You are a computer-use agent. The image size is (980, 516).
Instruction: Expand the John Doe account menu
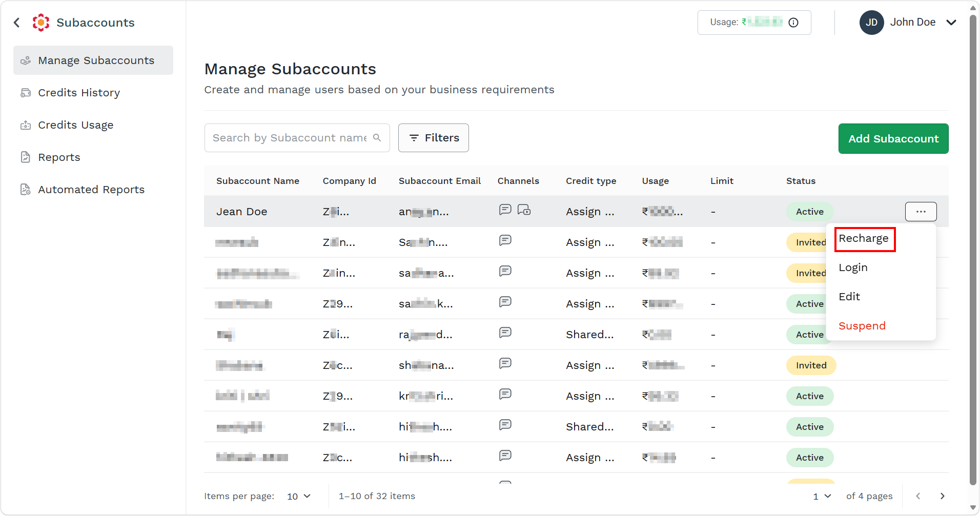[x=951, y=23]
